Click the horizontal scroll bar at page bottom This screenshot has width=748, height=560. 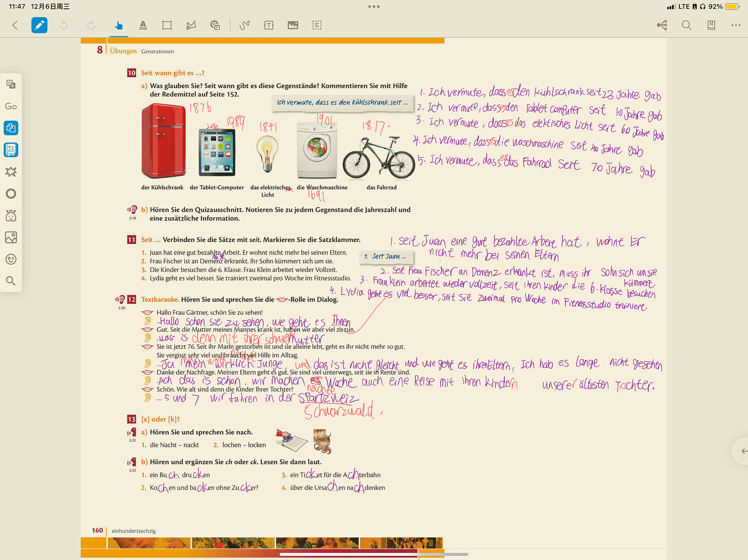click(x=373, y=554)
